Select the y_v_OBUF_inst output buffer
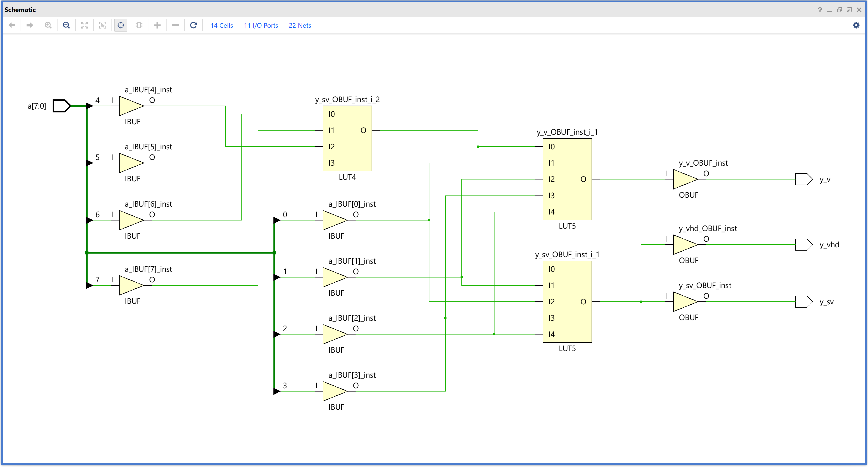The width and height of the screenshot is (868, 467). coord(684,179)
